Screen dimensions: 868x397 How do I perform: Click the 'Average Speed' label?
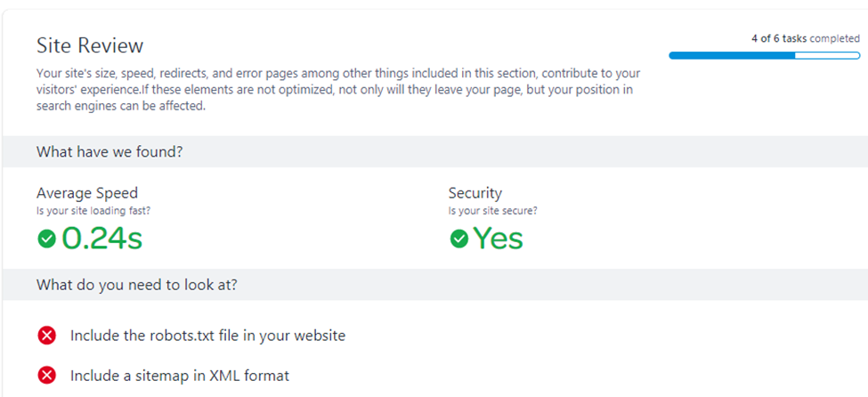[87, 193]
